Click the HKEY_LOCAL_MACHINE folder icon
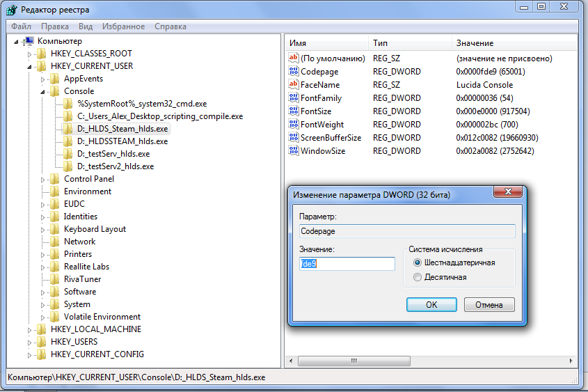This screenshot has width=588, height=392. click(x=42, y=329)
